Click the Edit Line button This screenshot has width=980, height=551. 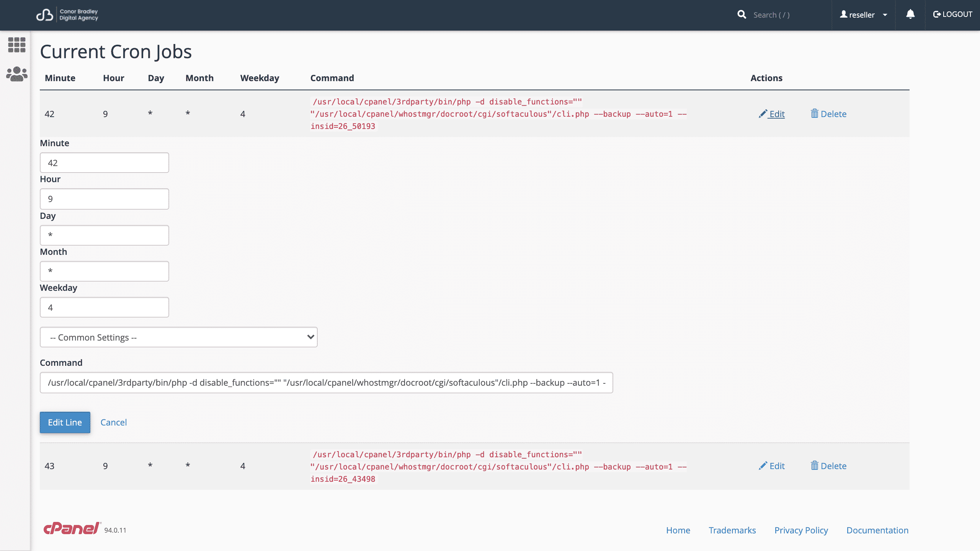pyautogui.click(x=65, y=422)
